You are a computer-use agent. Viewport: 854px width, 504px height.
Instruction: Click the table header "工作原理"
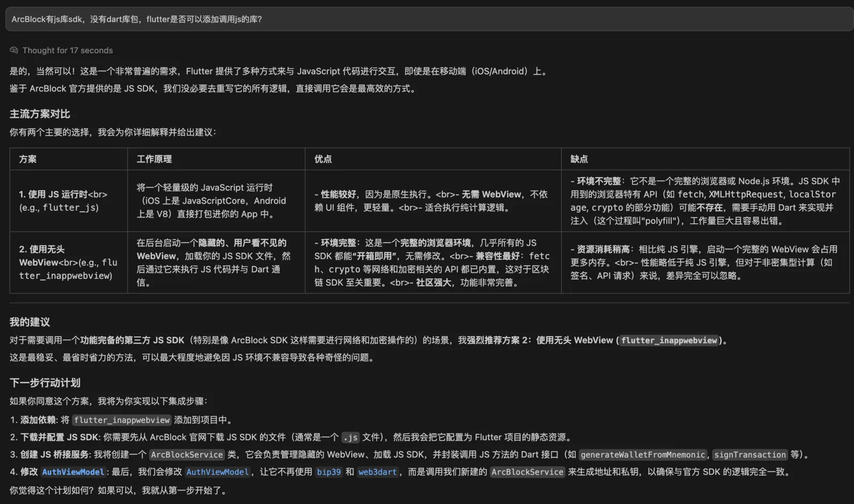[216, 159]
